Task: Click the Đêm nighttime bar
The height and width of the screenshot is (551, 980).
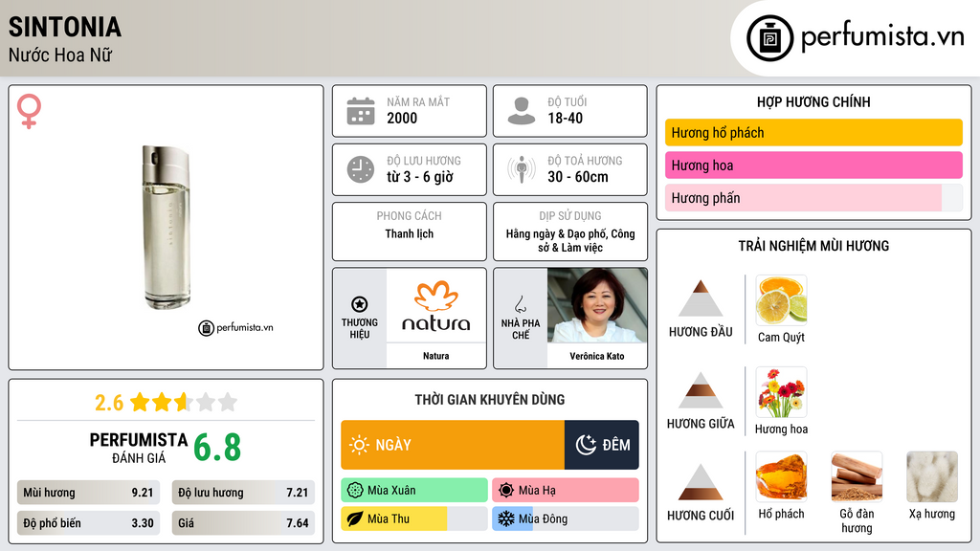Action: tap(602, 445)
